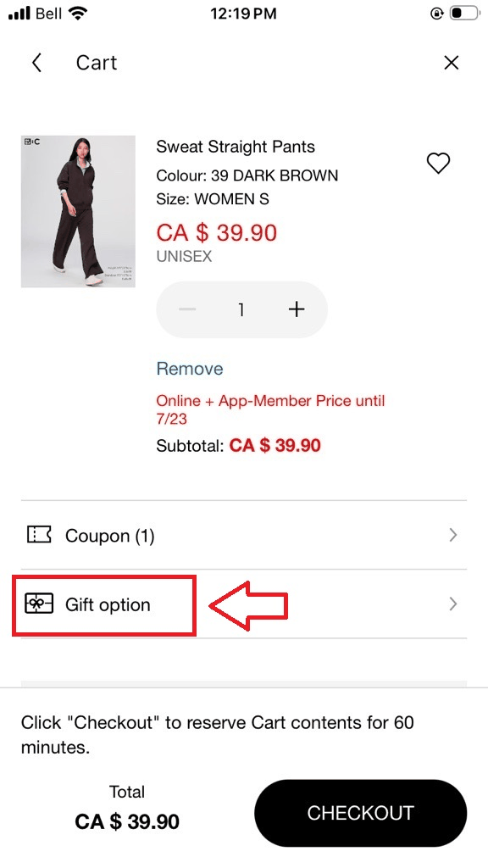Open the Sweat Straight Pants product thumbnail
This screenshot has width=488, height=868.
pyautogui.click(x=78, y=211)
